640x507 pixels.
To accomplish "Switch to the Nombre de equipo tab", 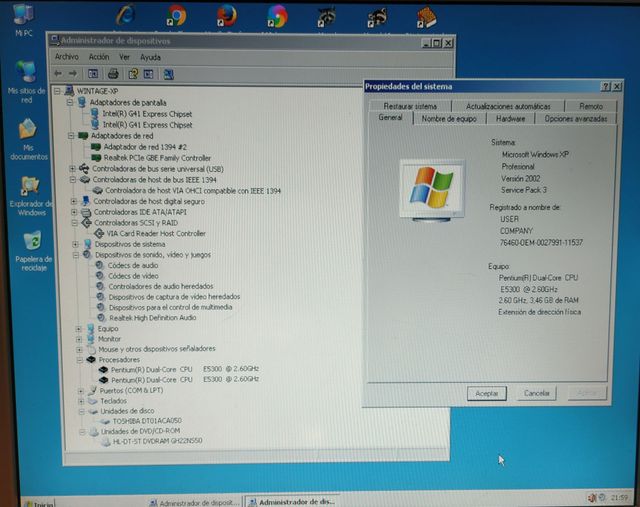I will click(x=449, y=119).
